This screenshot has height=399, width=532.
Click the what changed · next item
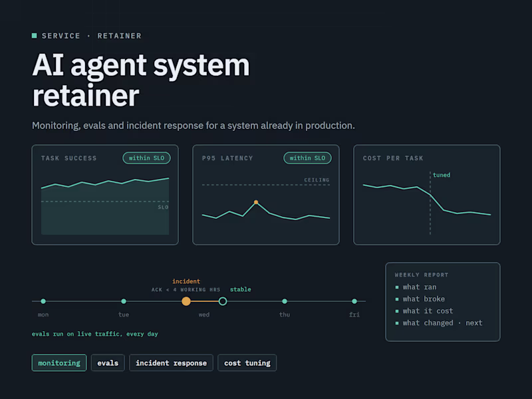point(442,323)
